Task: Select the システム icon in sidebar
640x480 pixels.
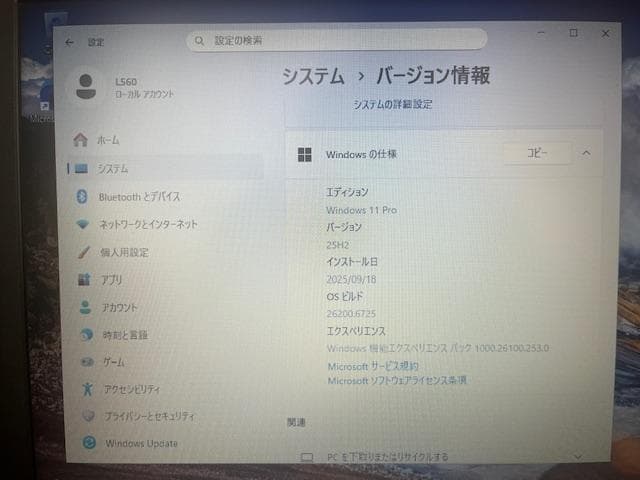Action: click(x=81, y=168)
